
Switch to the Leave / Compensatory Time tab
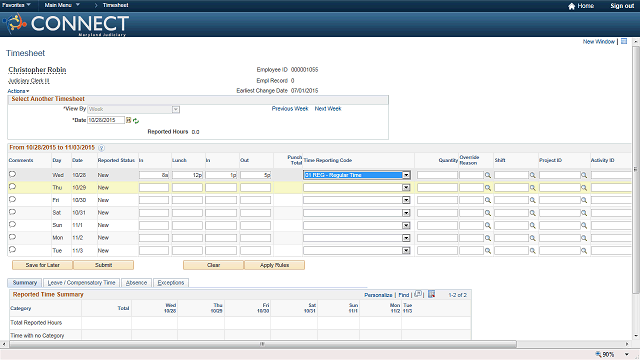click(81, 282)
